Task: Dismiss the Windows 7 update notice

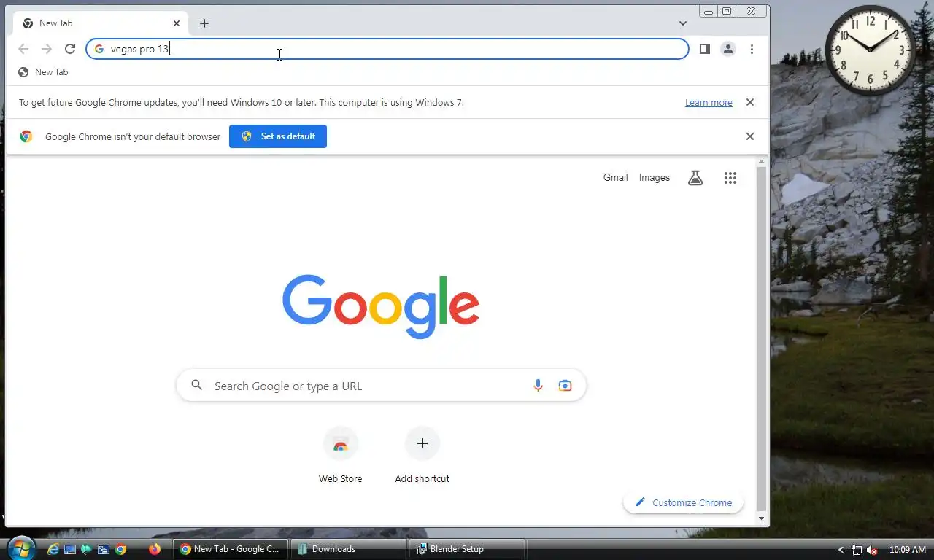Action: [749, 102]
